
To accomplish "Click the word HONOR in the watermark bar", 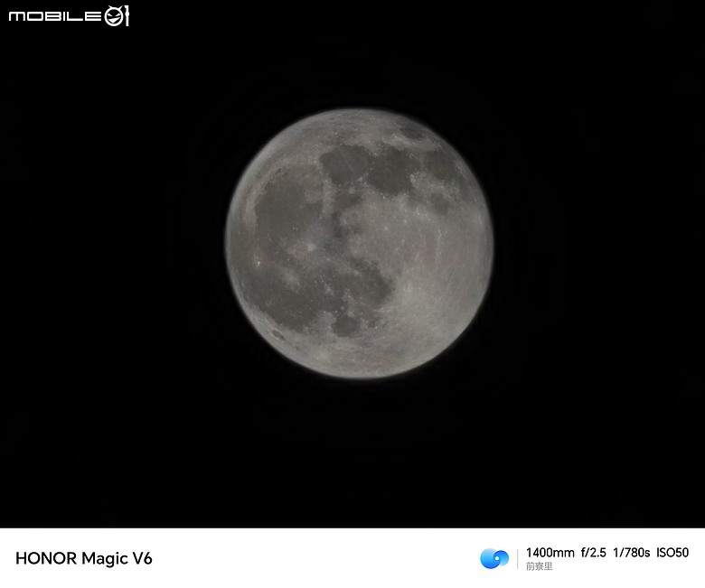I will click(x=46, y=558).
